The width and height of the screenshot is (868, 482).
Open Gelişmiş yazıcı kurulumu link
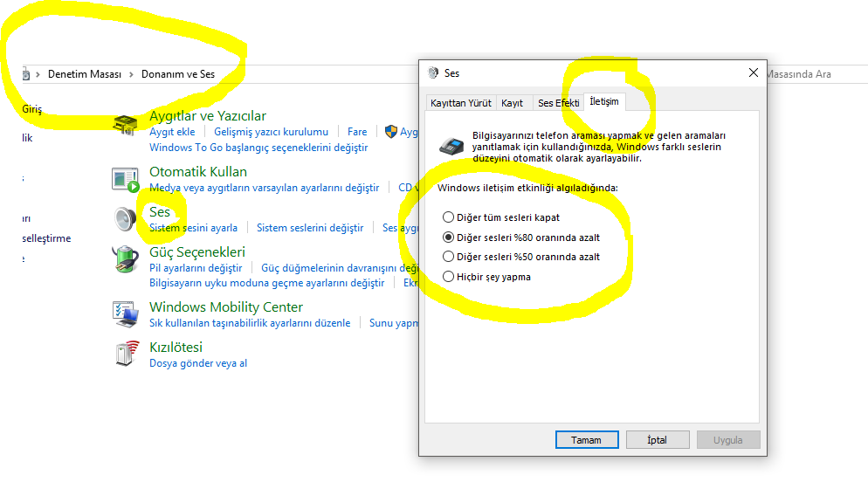(272, 132)
